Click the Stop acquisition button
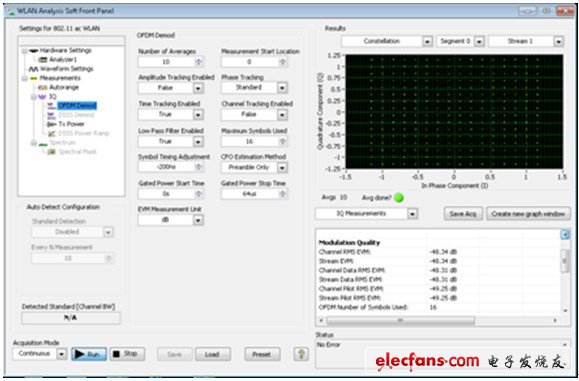 coord(127,354)
